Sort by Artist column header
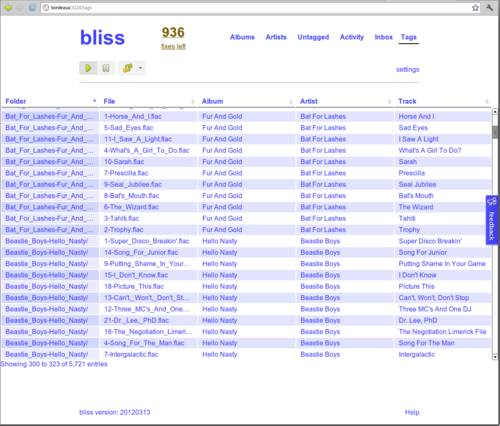Screen dimensions: 500x426 (x=345, y=101)
